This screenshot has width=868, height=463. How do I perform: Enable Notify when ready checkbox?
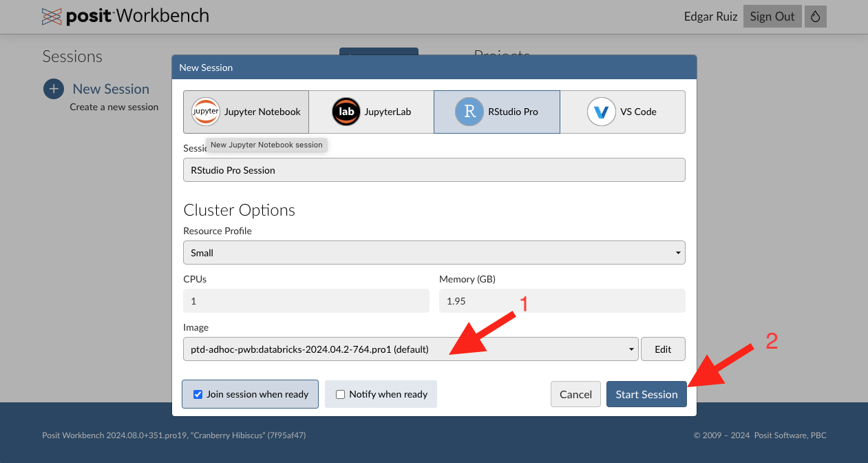tap(340, 395)
